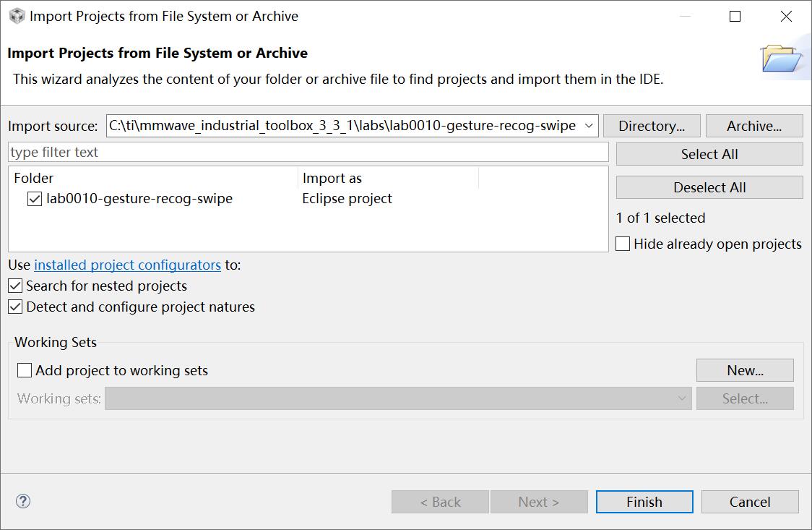
Task: Check Hide already open projects
Action: tap(623, 244)
